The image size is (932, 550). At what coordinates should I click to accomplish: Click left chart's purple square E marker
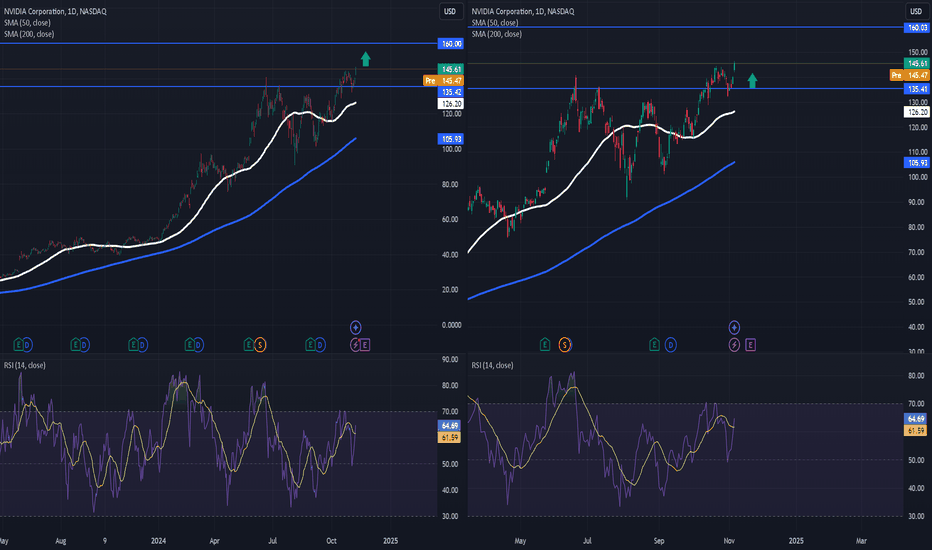365,345
